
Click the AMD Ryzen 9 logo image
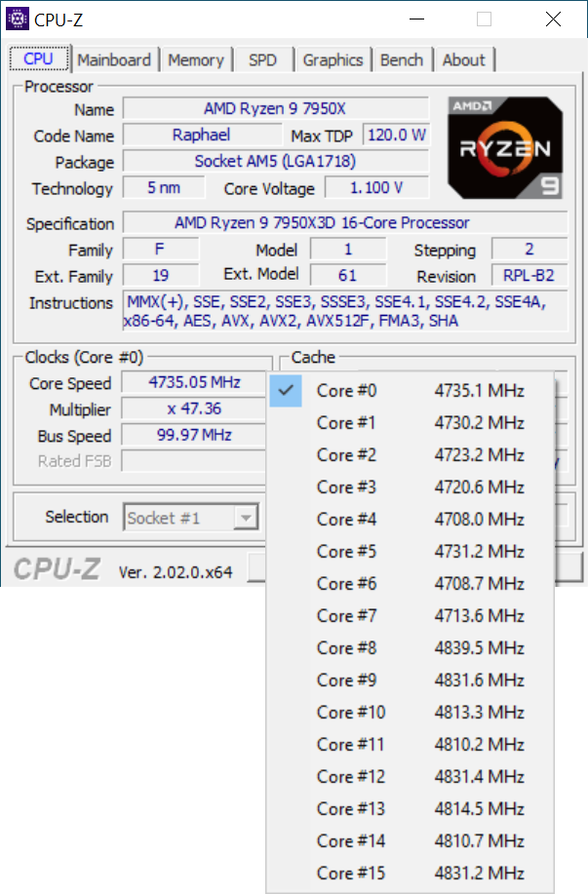coord(505,147)
